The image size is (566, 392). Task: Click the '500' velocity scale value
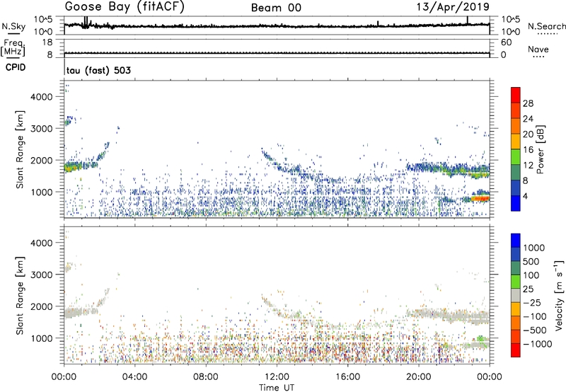coord(532,261)
